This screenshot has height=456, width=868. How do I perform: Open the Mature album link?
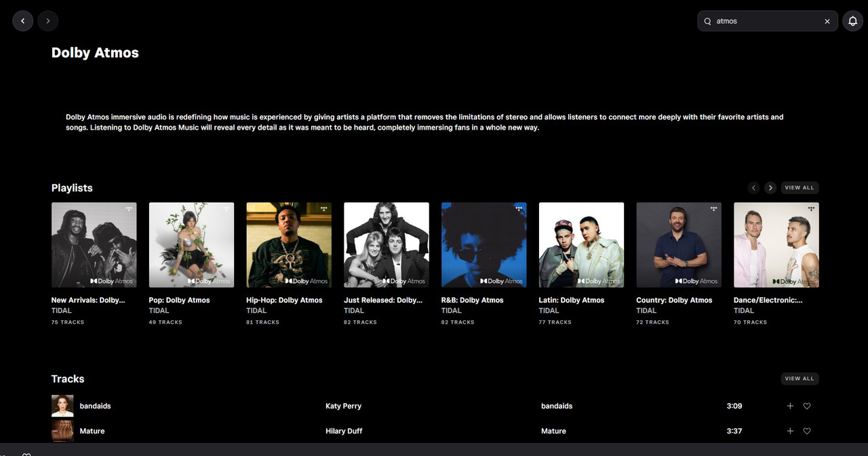(553, 431)
